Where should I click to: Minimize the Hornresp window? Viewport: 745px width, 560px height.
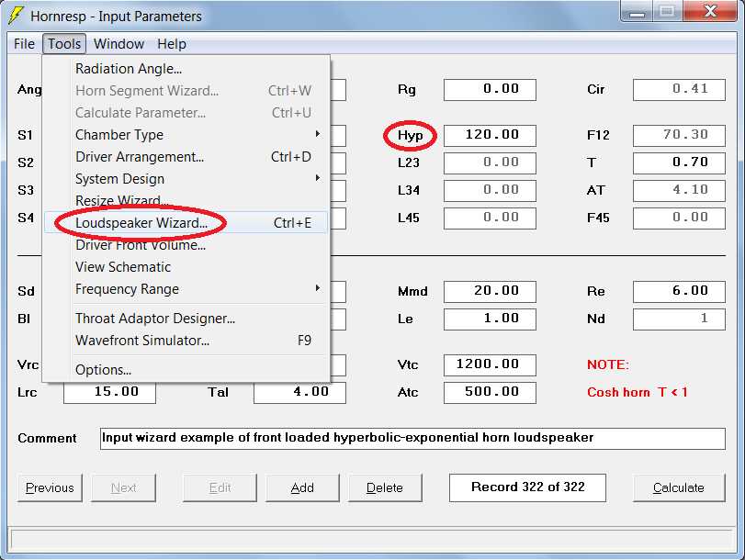coord(637,11)
